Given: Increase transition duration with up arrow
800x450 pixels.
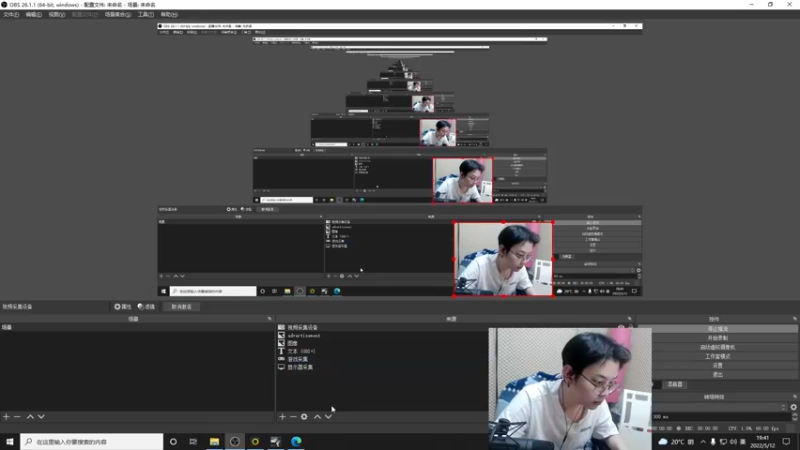Looking at the screenshot, I should 794,415.
